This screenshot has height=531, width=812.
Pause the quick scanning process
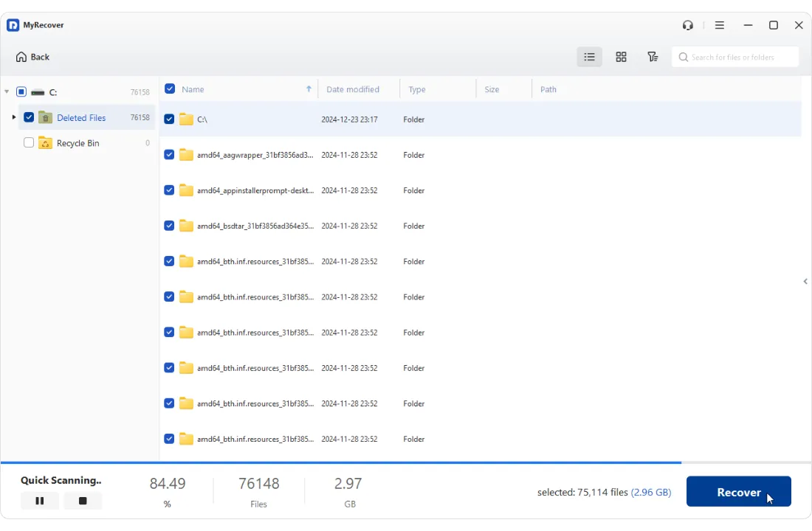(40, 501)
